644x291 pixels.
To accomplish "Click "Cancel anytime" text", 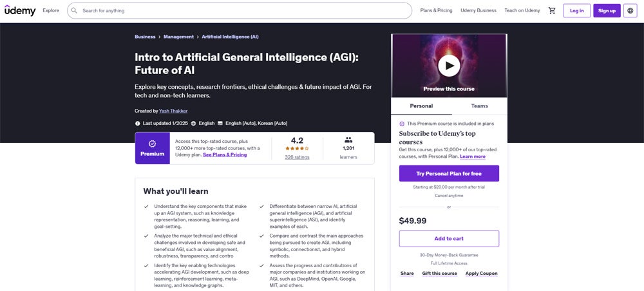I will point(449,196).
